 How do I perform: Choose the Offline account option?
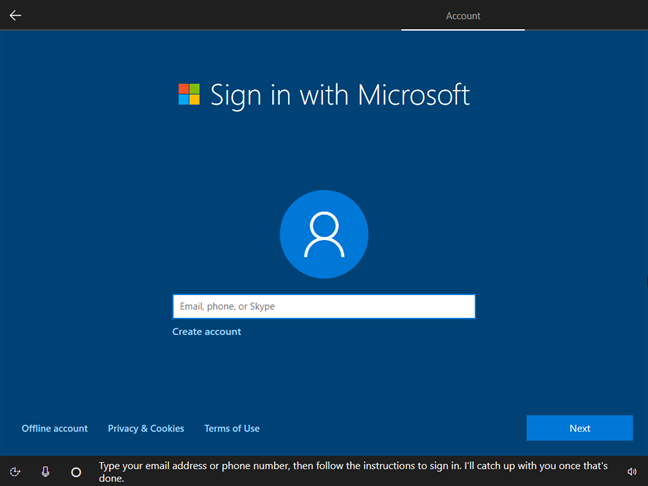click(x=55, y=428)
